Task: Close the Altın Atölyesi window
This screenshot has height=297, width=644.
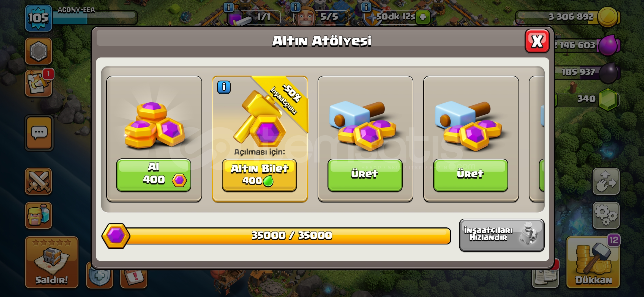Action: (537, 41)
